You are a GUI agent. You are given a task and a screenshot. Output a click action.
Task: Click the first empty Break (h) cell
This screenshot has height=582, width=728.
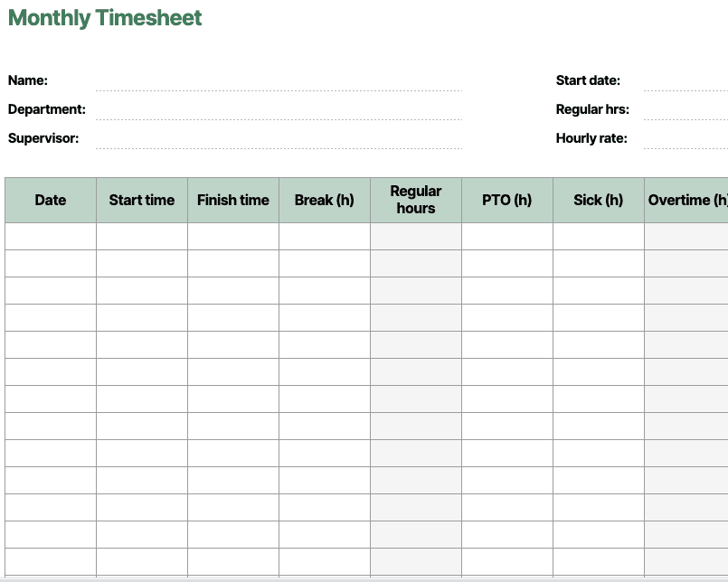[x=325, y=237]
